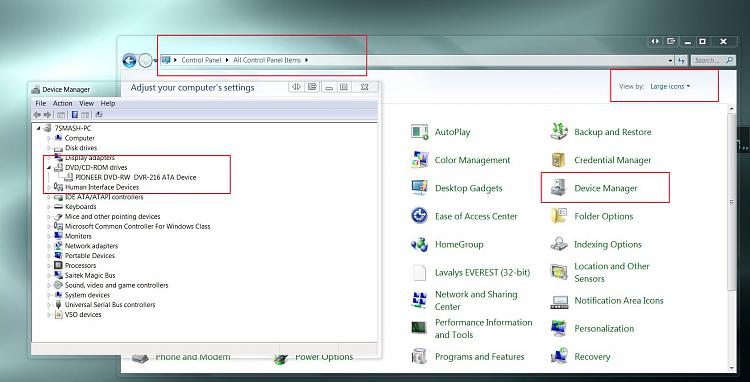The image size is (750, 382).
Task: Open the Desktop Gadgets icon
Action: click(419, 188)
